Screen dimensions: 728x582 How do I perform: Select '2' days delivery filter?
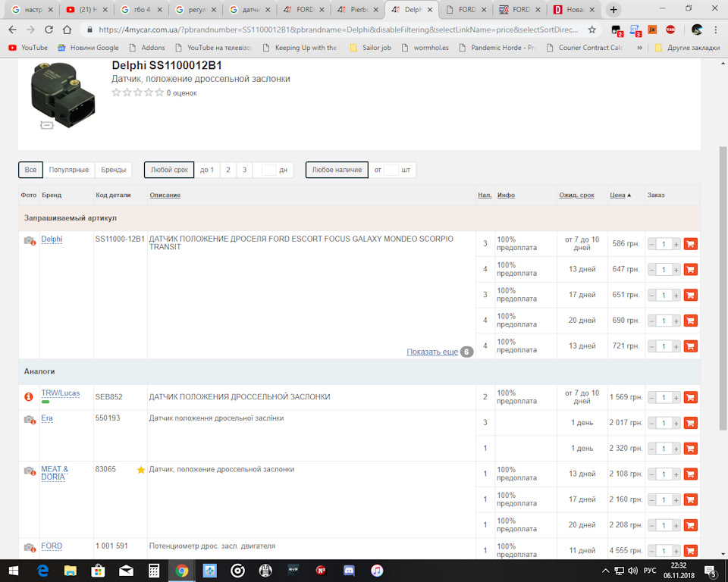tap(228, 170)
